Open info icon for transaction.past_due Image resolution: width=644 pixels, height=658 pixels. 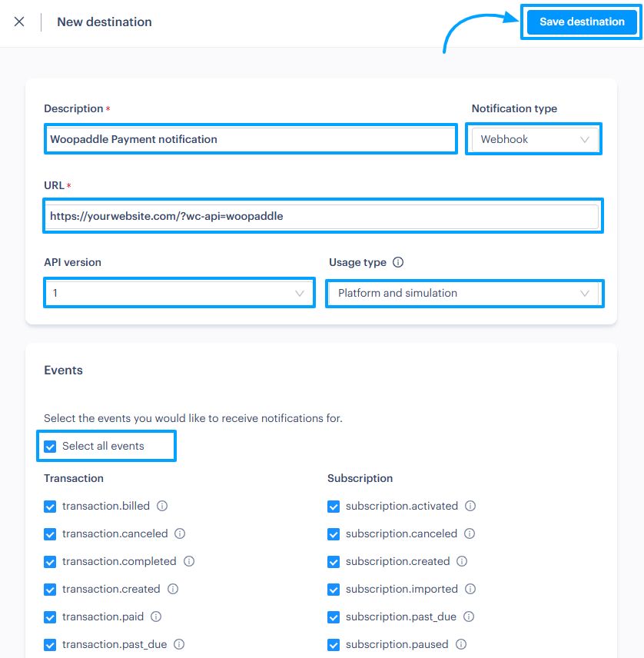[179, 645]
